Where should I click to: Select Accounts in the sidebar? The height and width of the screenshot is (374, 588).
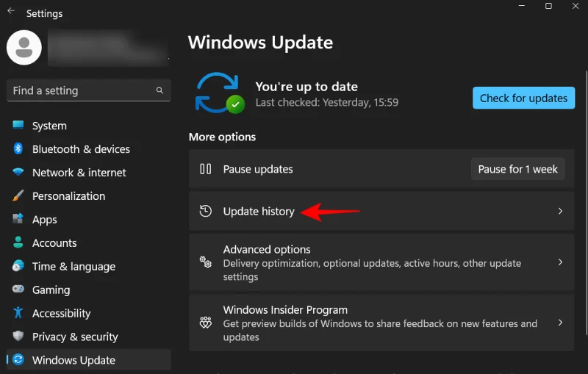pos(88,242)
